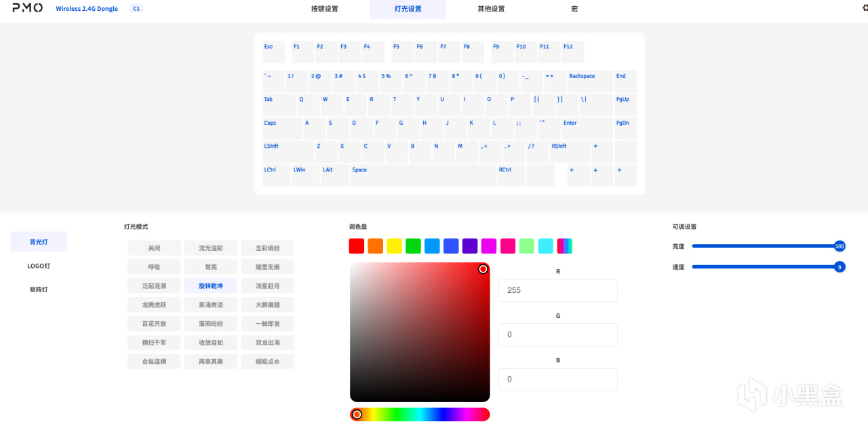
Task: Focus the R value input field
Action: tap(558, 290)
